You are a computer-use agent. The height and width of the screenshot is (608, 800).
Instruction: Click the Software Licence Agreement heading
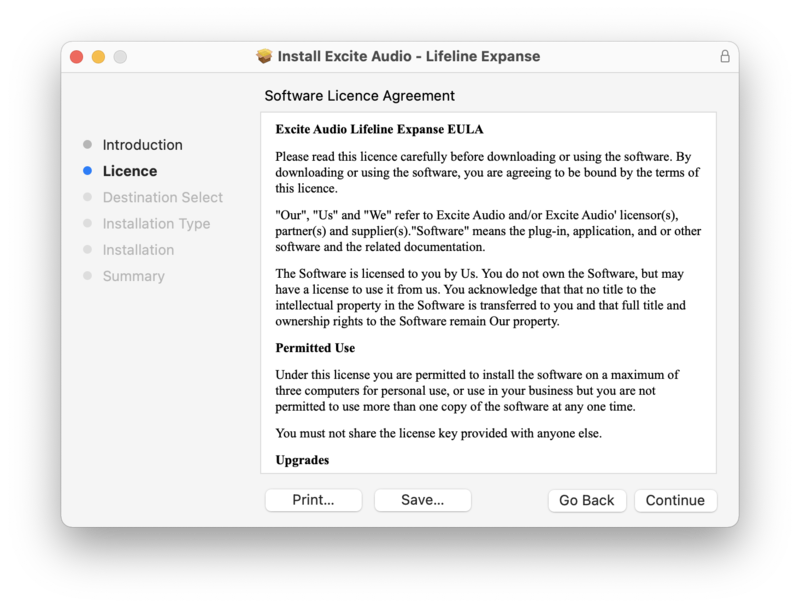pyautogui.click(x=359, y=96)
